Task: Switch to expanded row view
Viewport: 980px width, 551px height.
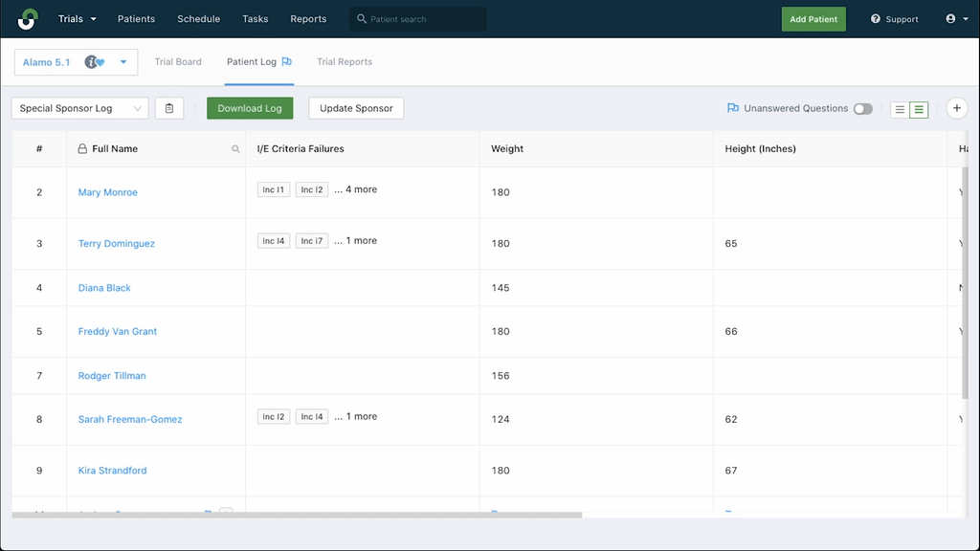Action: point(919,109)
